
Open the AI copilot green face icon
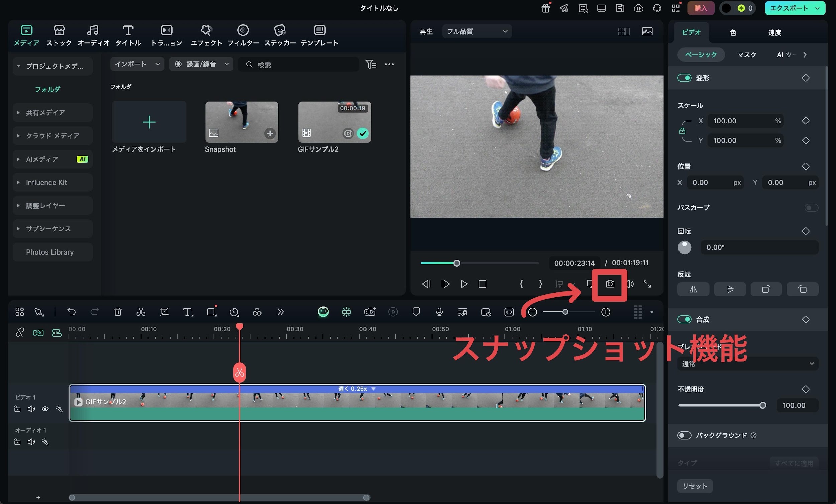(323, 312)
